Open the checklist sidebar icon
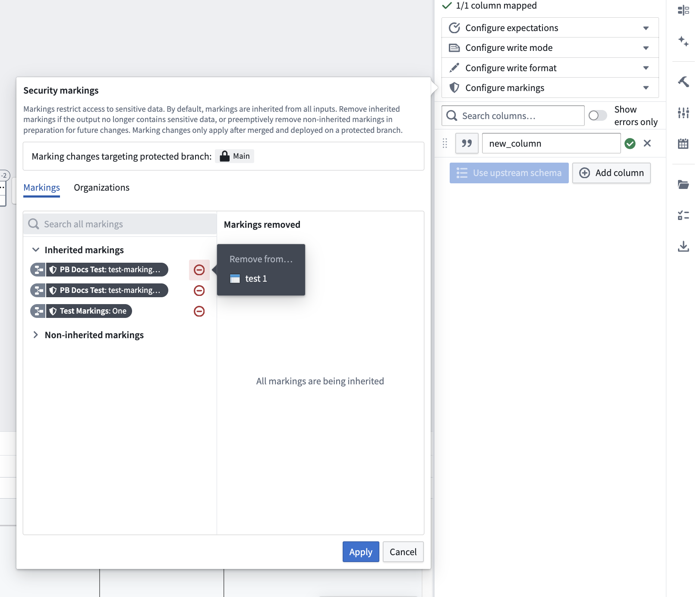700x597 pixels. coord(683,215)
